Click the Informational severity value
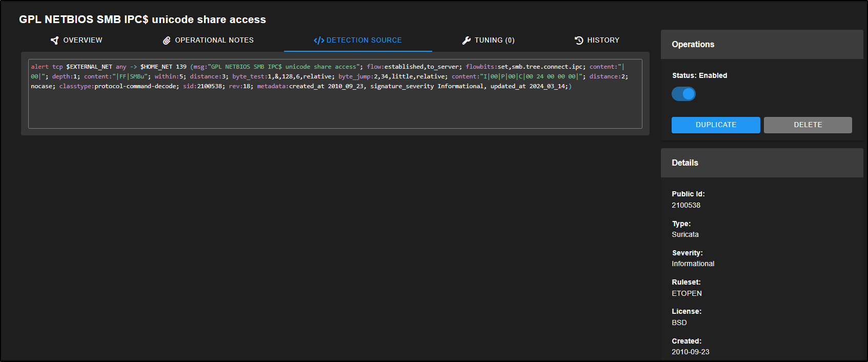This screenshot has width=868, height=362. point(693,264)
